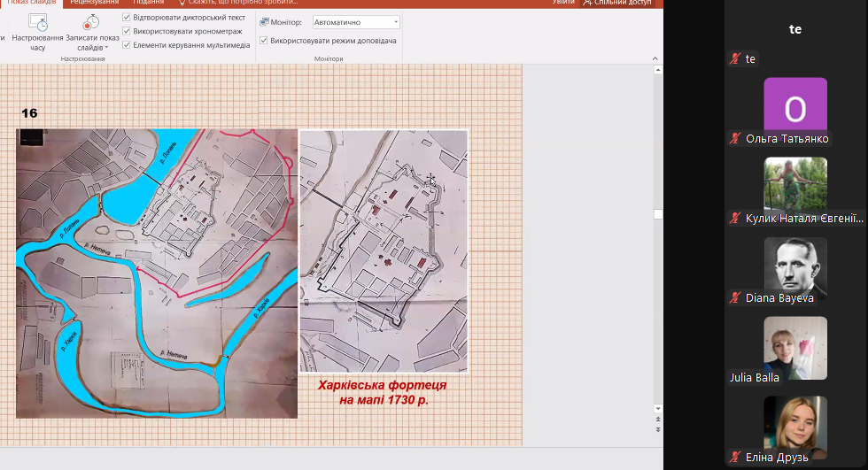
Task: Go to next slide double-arrow
Action: click(x=657, y=429)
